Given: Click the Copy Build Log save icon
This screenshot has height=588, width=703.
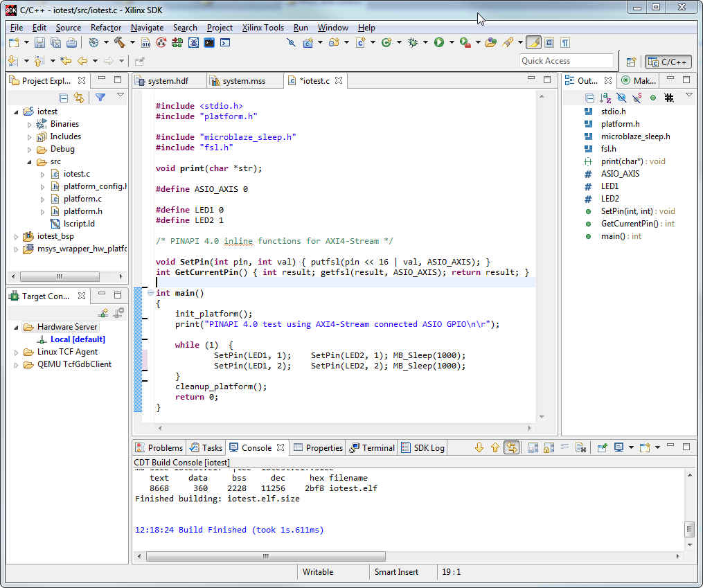Looking at the screenshot, I should (x=533, y=447).
